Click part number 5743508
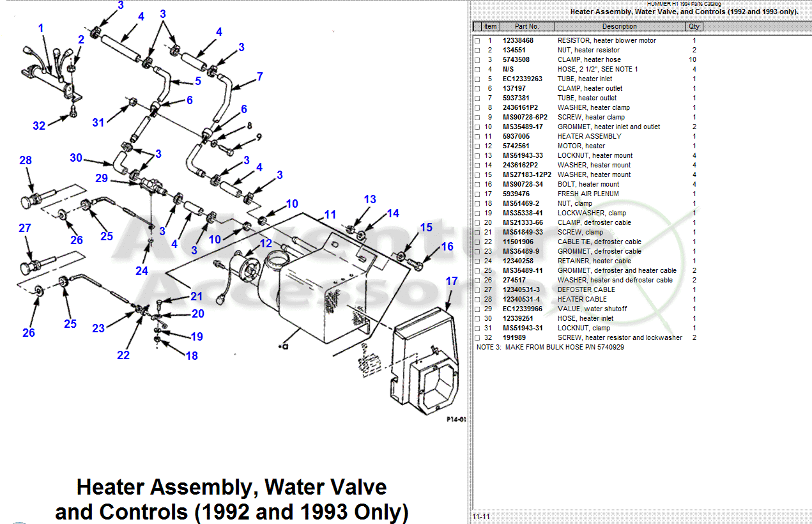Screen dimensions: 812x524 click(x=516, y=59)
